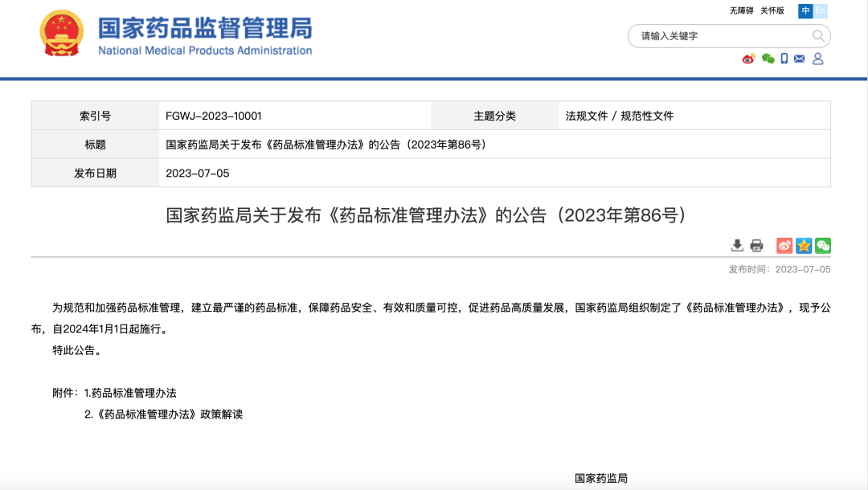Select the Chinese language option 中
Viewport: 868px width, 490px height.
pyautogui.click(x=805, y=11)
